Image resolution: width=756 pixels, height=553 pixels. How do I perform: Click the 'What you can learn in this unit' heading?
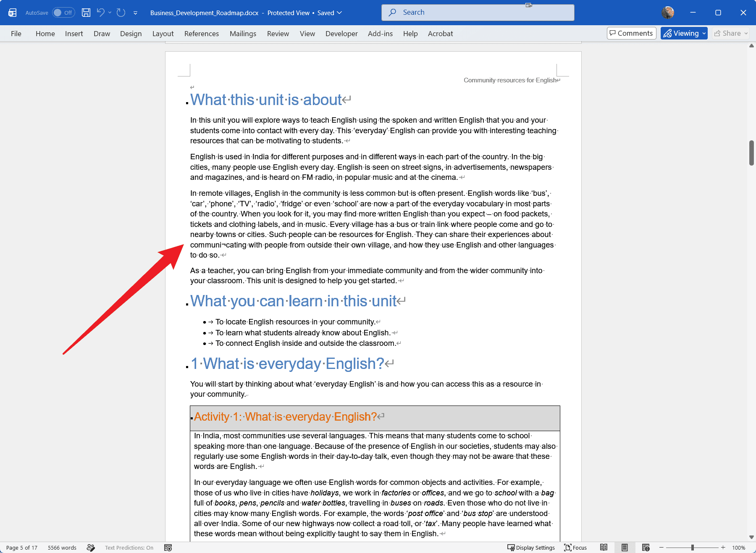coord(294,301)
